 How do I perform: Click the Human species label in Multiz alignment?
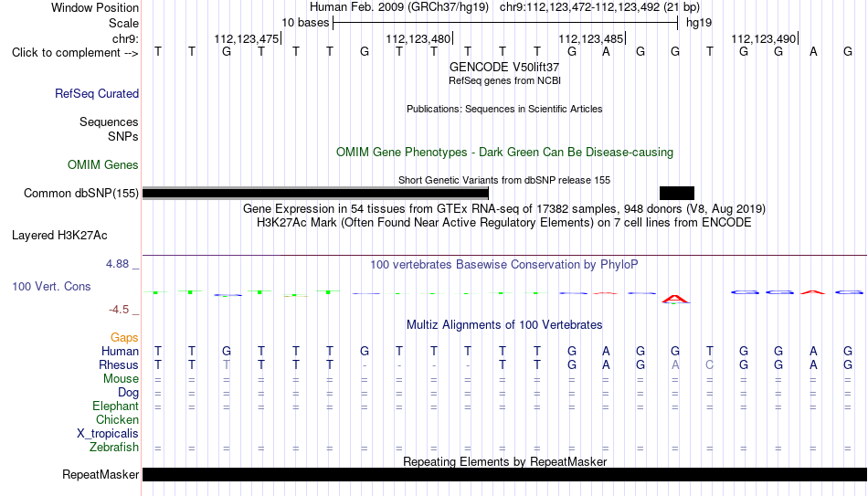[120, 352]
